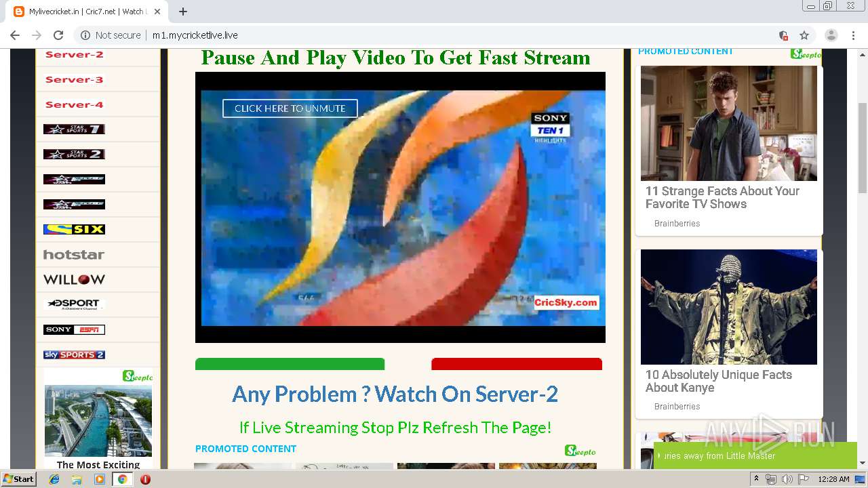Click the 12:28 AM system clock

(833, 479)
